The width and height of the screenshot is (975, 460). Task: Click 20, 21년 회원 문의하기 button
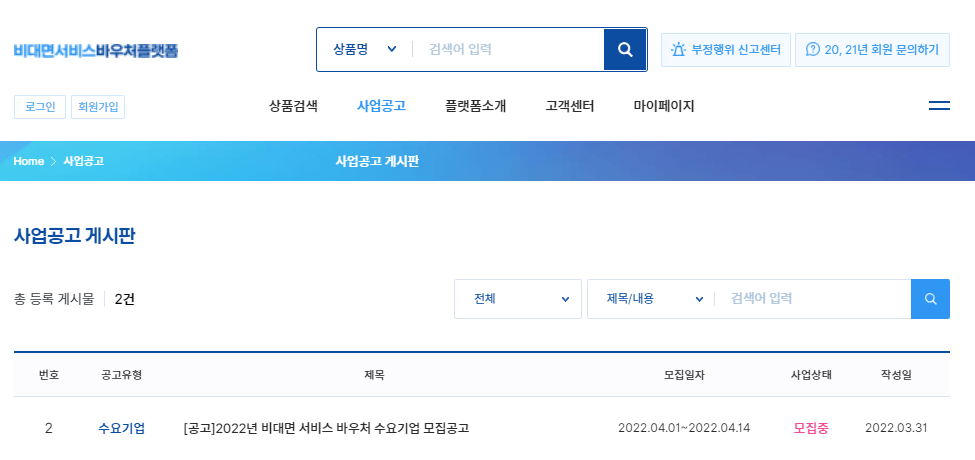(x=872, y=50)
